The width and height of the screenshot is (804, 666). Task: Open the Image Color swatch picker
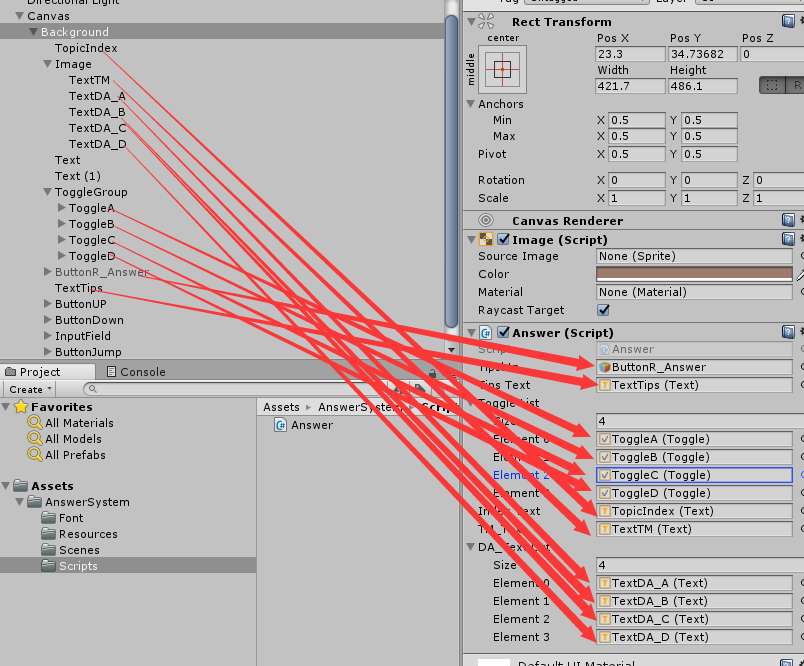point(694,274)
